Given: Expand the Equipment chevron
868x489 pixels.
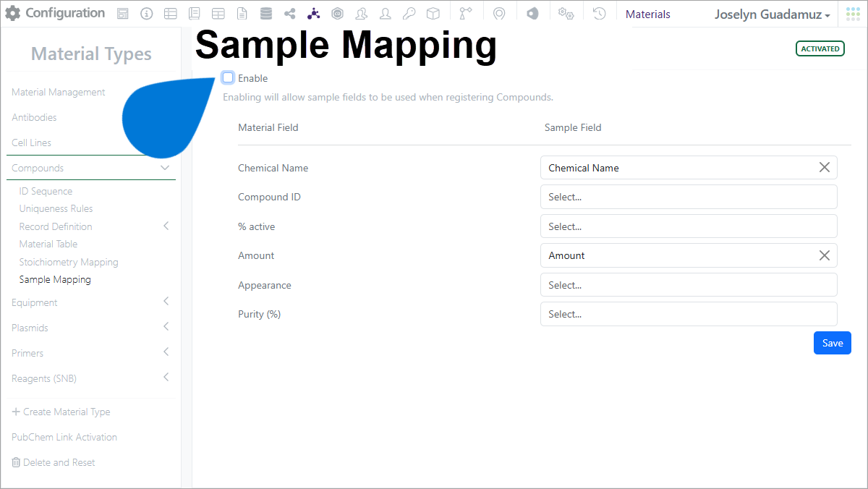Looking at the screenshot, I should pyautogui.click(x=166, y=302).
